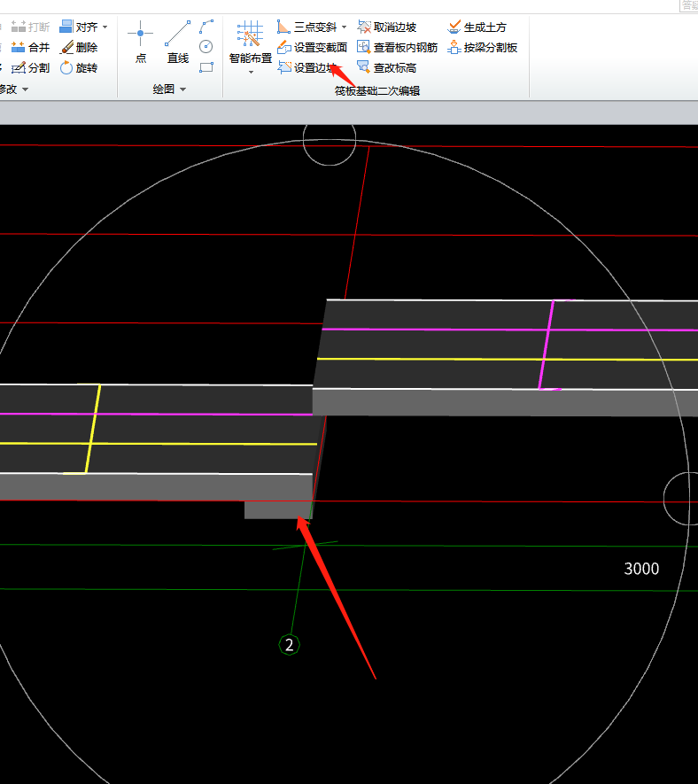Click 按梁分割板 split slab tool
This screenshot has height=784, width=698.
[x=482, y=48]
